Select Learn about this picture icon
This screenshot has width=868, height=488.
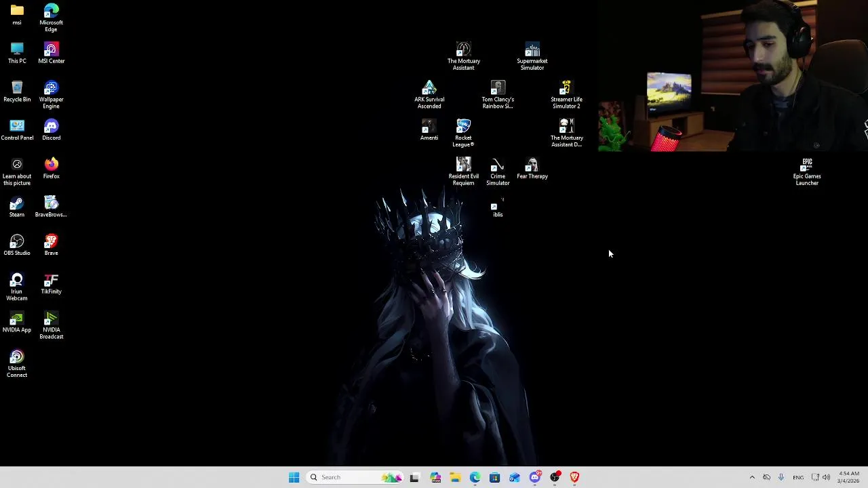tap(17, 171)
